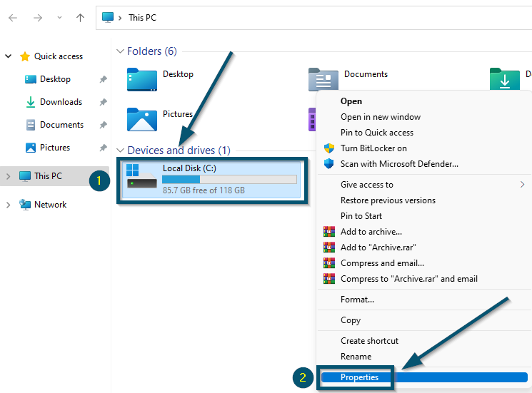532x393 pixels.
Task: Click WinRAR icon beside Compress and email...
Action: click(328, 263)
